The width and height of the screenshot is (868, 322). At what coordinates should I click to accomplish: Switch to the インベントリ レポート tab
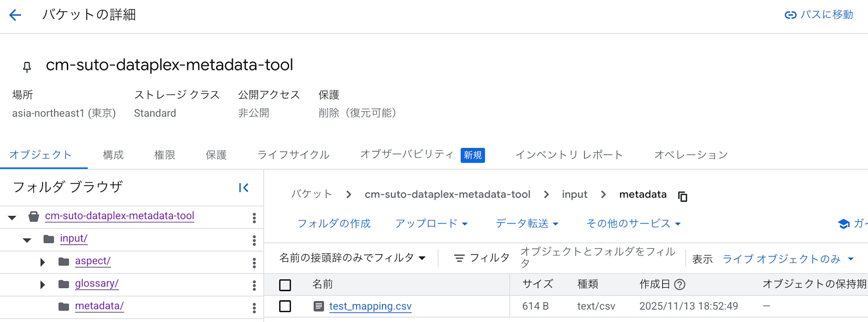tap(569, 155)
